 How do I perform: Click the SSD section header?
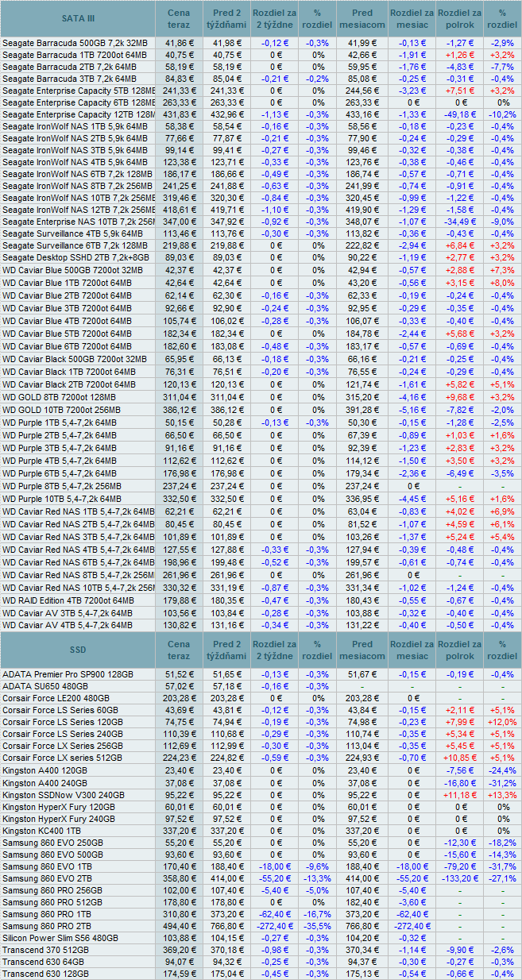(78, 650)
